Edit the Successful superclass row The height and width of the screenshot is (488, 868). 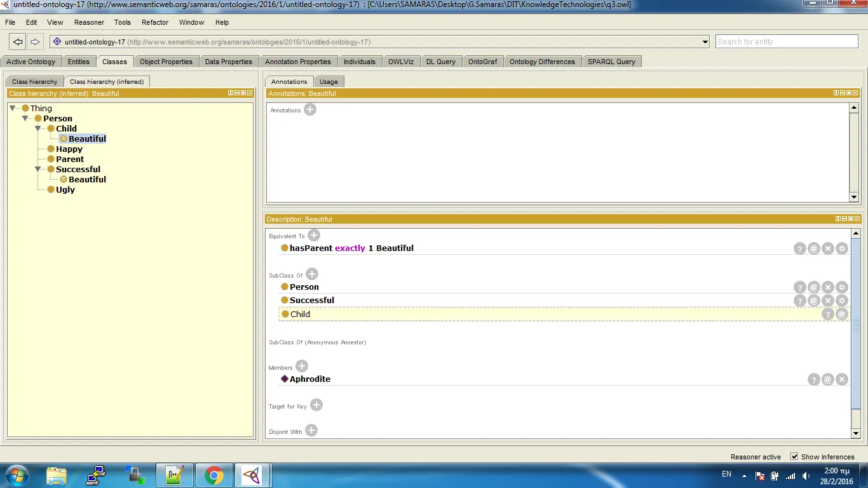pos(842,301)
